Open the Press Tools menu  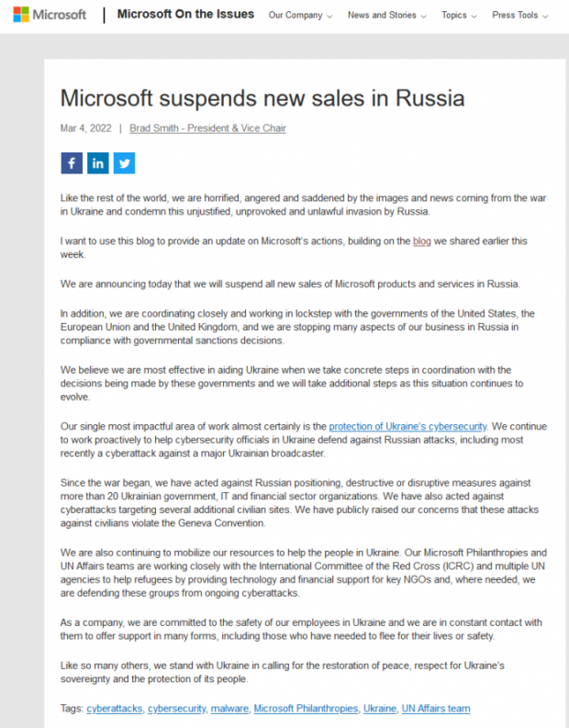(519, 16)
